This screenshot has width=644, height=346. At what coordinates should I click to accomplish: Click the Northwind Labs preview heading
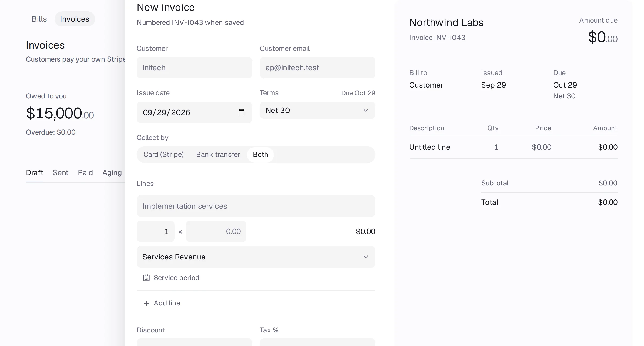click(x=446, y=22)
